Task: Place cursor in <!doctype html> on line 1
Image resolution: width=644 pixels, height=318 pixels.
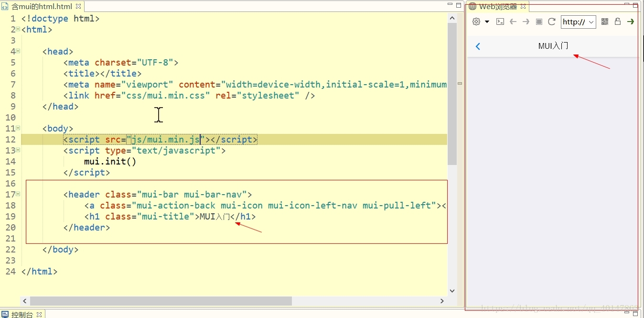Action: tap(61, 19)
